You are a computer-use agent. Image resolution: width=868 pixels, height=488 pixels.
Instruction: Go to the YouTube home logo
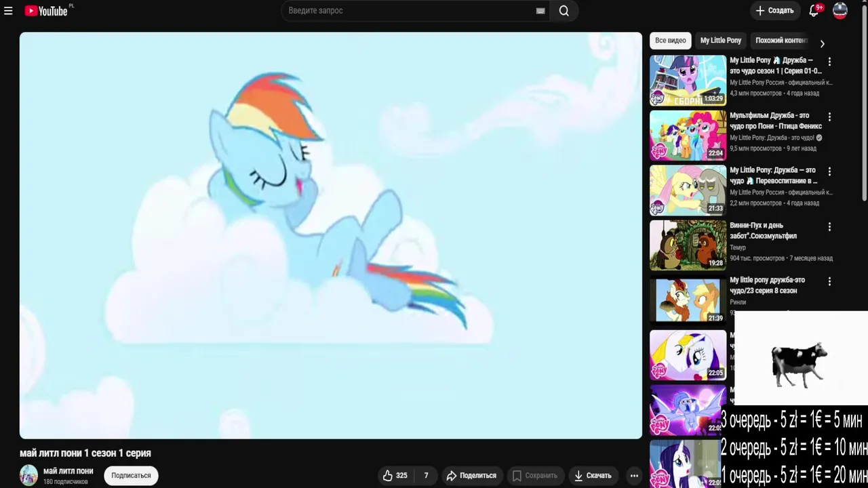(x=46, y=11)
